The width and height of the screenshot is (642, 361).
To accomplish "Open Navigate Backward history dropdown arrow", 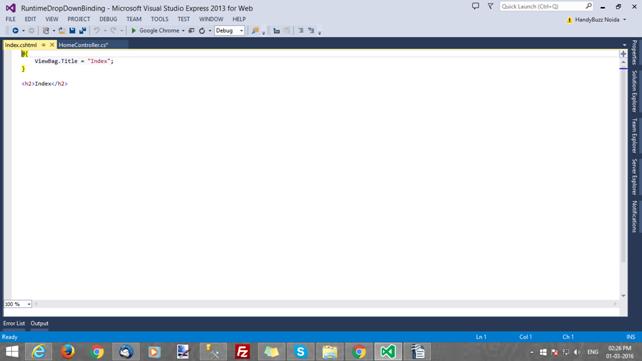I will tap(23, 31).
